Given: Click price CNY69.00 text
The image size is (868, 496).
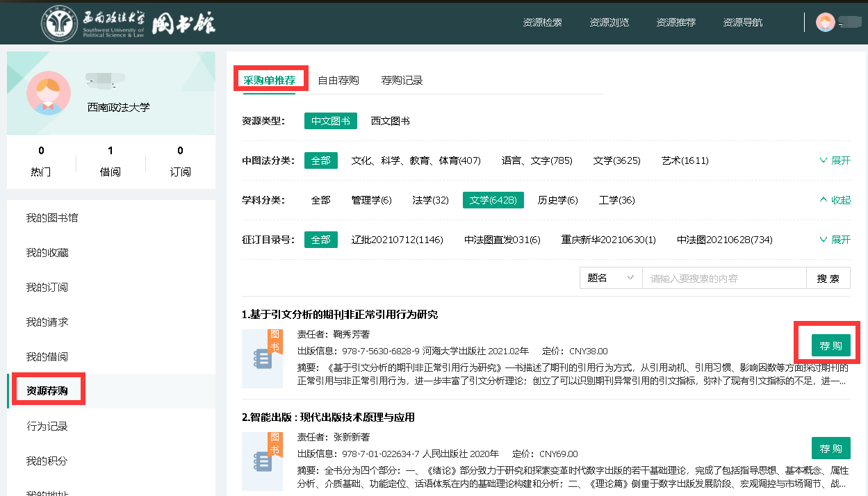Looking at the screenshot, I should [558, 454].
